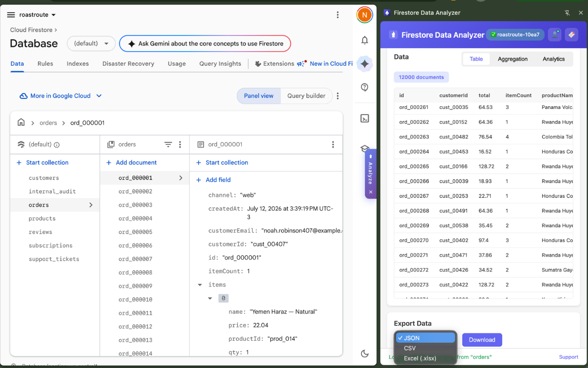Open the filter icon in the orders column
This screenshot has height=368, width=588.
(168, 144)
